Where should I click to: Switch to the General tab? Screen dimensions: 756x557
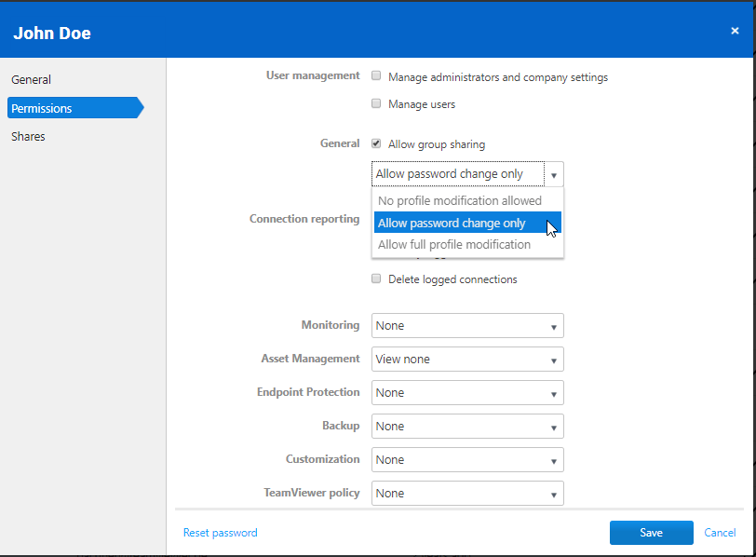click(32, 80)
